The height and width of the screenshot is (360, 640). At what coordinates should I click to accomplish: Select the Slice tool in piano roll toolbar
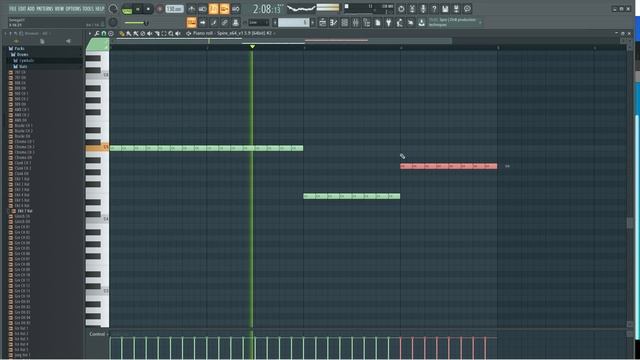click(157, 33)
